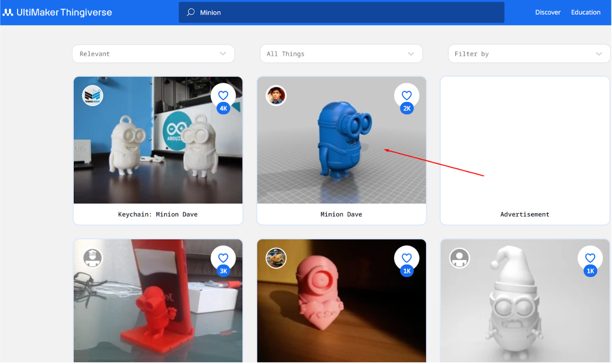Click the 3K likes count badge
The image size is (612, 364).
coord(223,271)
